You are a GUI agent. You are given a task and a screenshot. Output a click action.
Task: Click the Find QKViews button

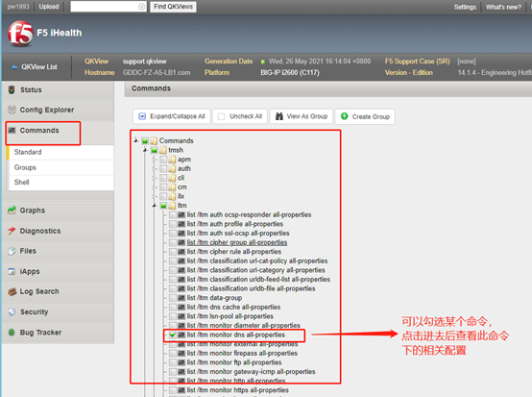coord(173,7)
